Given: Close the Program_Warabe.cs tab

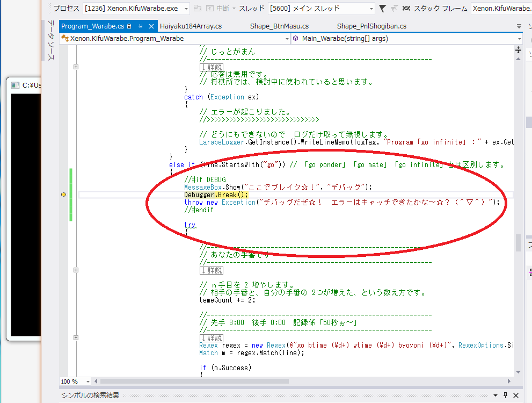Looking at the screenshot, I should coord(151,26).
